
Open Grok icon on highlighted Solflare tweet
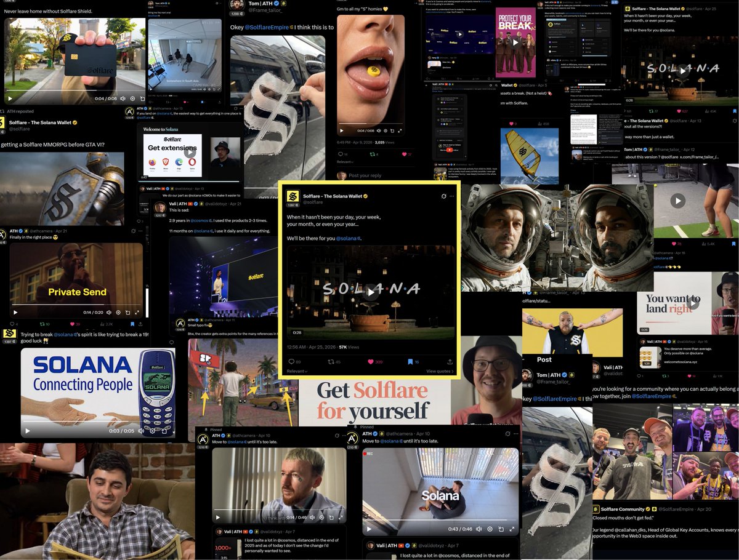click(x=444, y=196)
